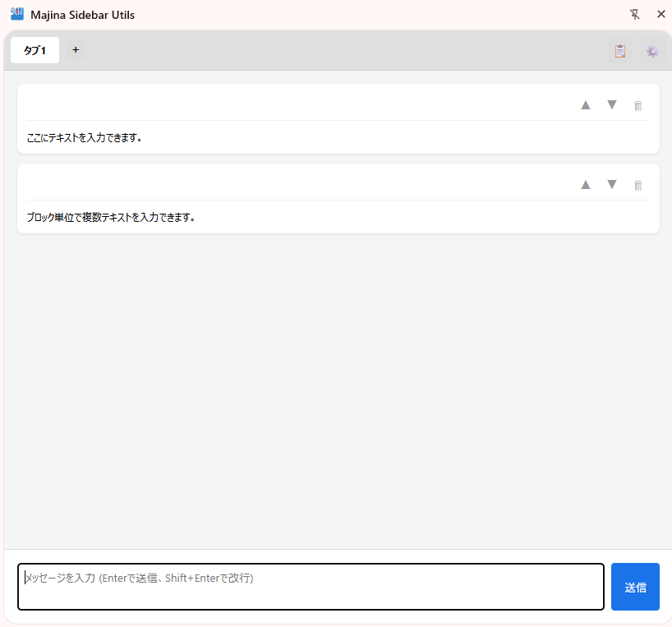Move the ブロック単位 block down
672x627 pixels.
click(x=611, y=185)
